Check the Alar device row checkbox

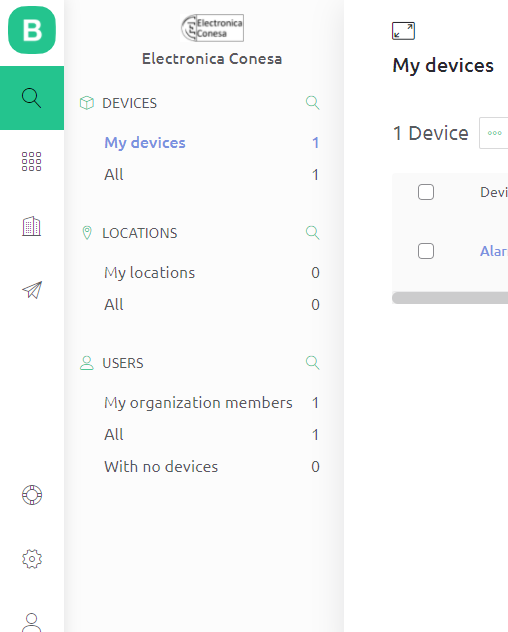pos(426,251)
